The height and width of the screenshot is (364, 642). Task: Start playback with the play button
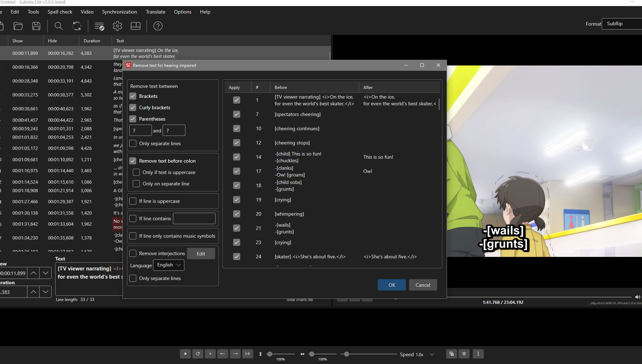(185, 354)
